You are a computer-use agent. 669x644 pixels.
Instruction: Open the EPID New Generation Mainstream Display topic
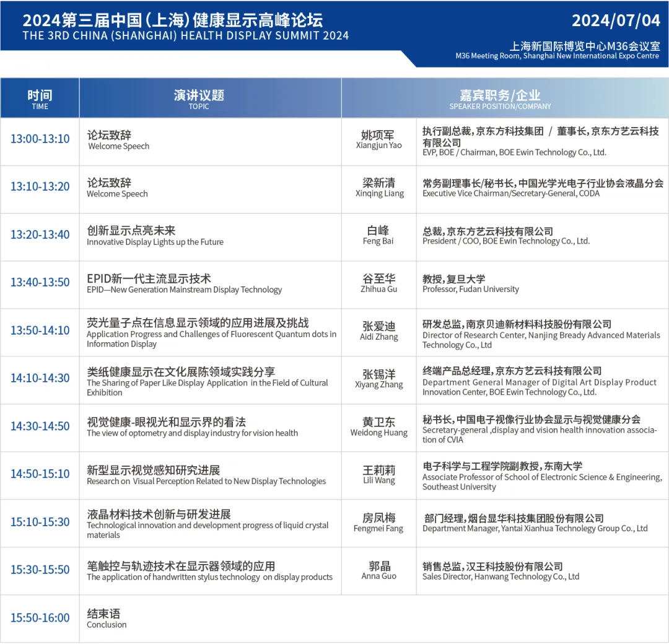pos(184,283)
